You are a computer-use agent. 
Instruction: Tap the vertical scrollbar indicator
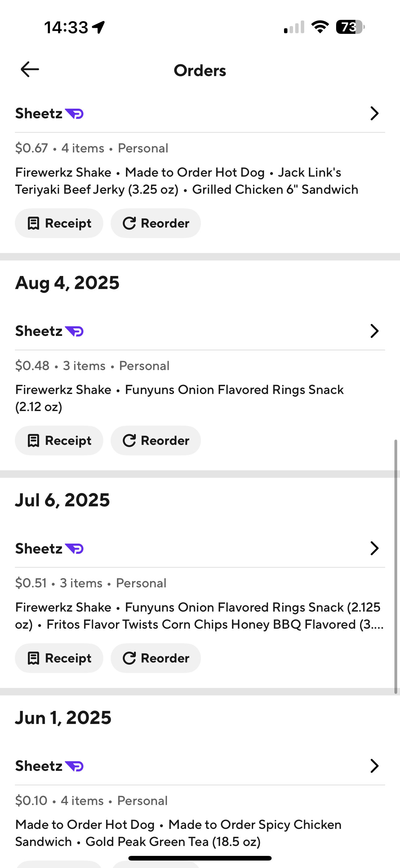click(396, 566)
